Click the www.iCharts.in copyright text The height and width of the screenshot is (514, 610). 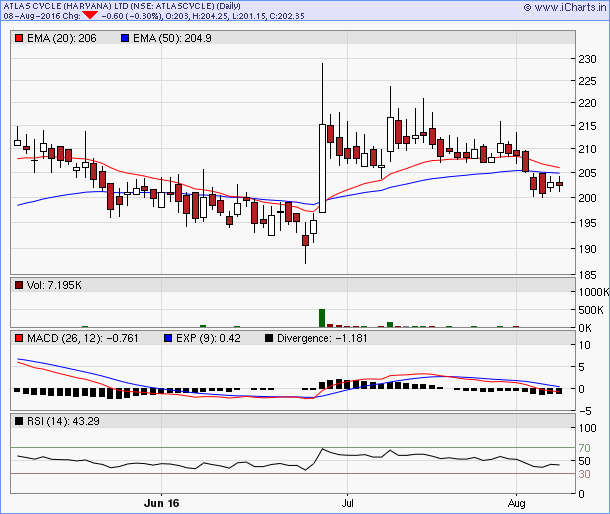click(x=565, y=7)
